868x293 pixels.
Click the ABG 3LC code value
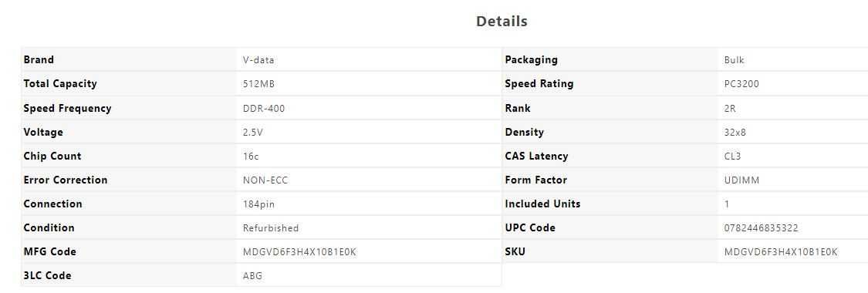pyautogui.click(x=252, y=276)
